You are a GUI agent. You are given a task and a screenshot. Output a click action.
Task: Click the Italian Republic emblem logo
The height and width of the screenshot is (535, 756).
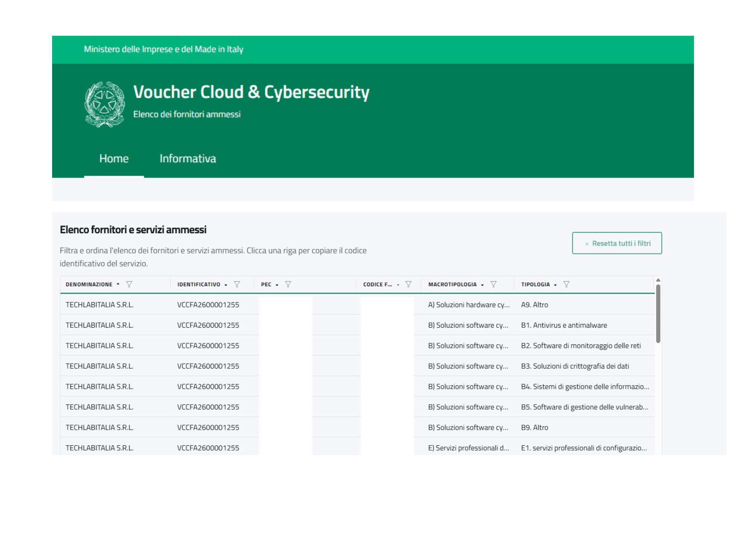[105, 105]
